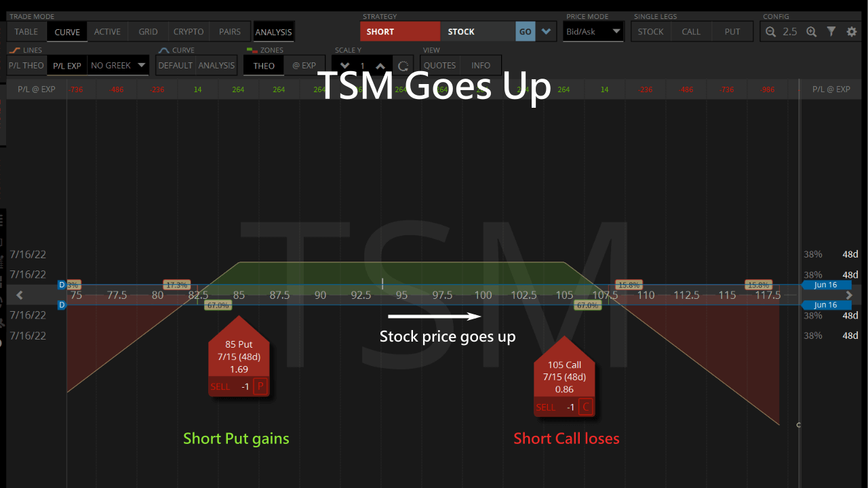Add a single CALL leg
868x488 pixels.
[691, 31]
